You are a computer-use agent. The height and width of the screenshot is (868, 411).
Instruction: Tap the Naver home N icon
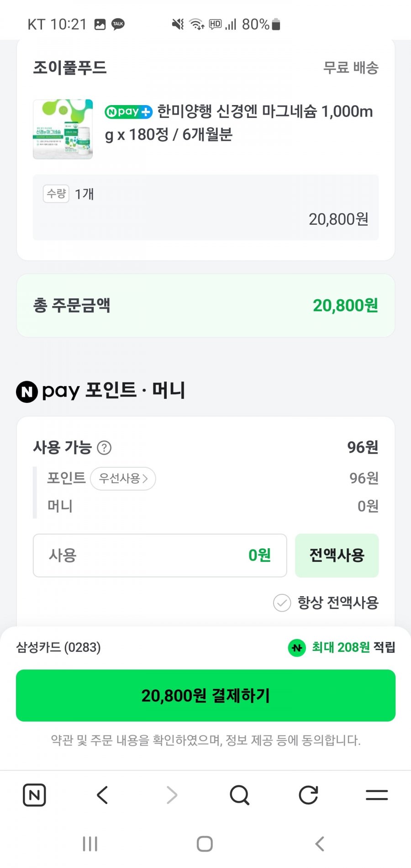point(34,795)
